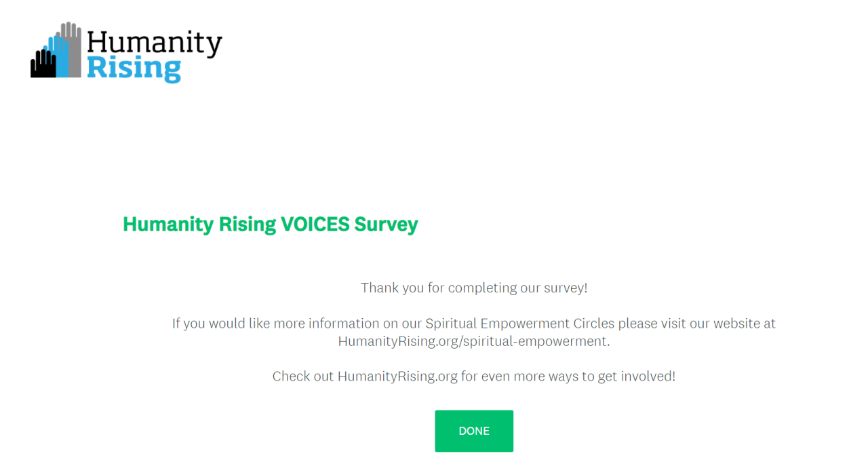Image resolution: width=868 pixels, height=462 pixels.
Task: Click the black hand in the logo
Action: pos(42,65)
